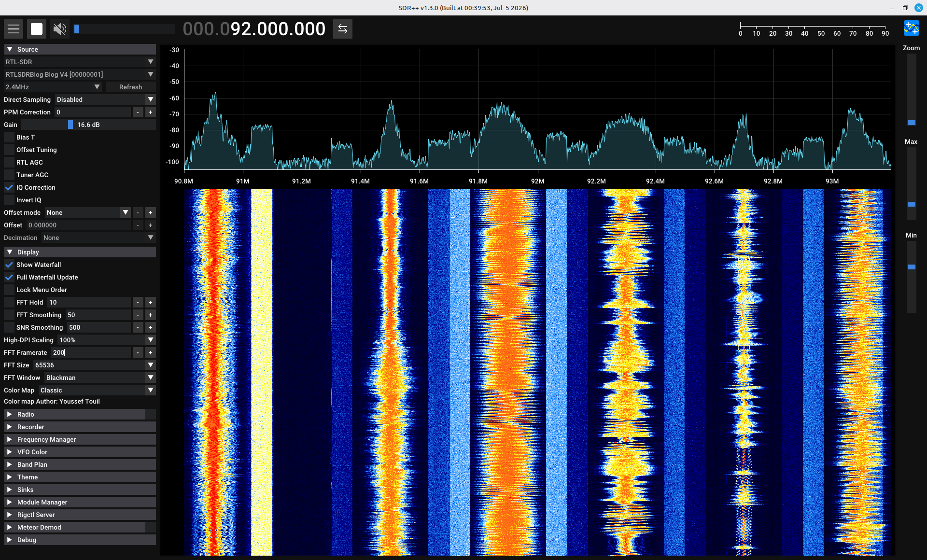Click the tuning mode swap arrows icon
Screen dimensions: 927x560
tap(343, 29)
